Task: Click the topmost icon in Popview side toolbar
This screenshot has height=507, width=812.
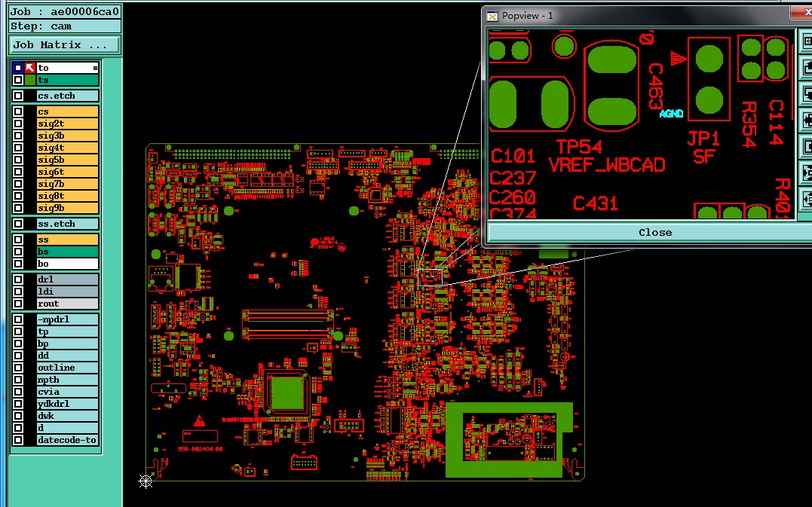Action: [x=806, y=41]
